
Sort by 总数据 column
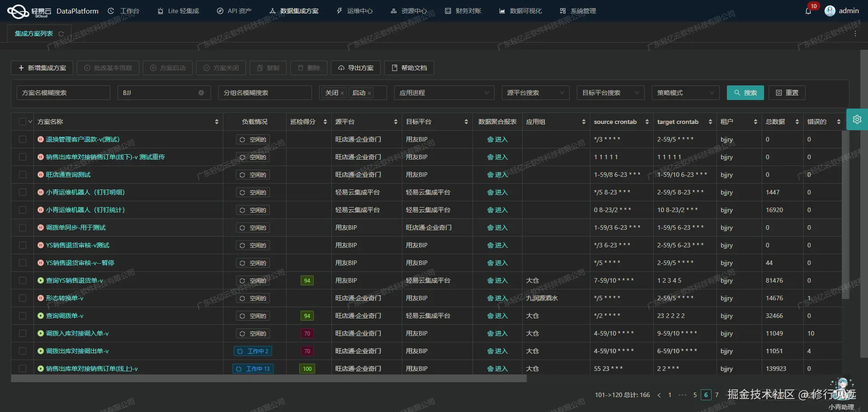point(797,122)
